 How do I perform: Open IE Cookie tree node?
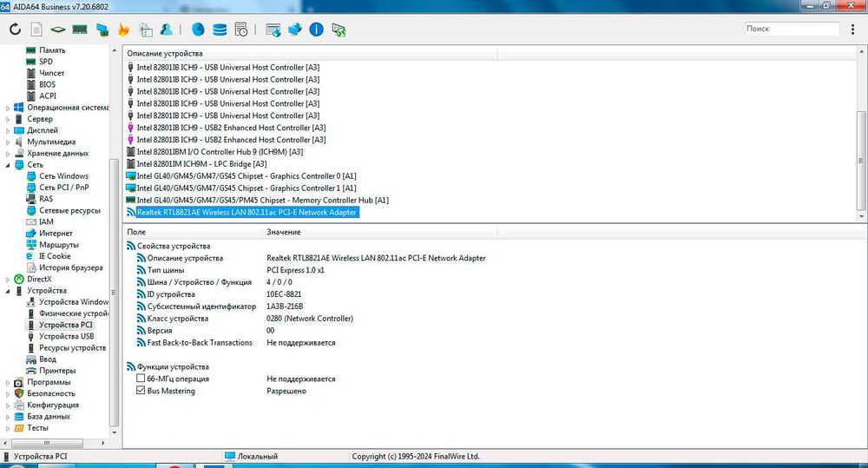click(55, 256)
